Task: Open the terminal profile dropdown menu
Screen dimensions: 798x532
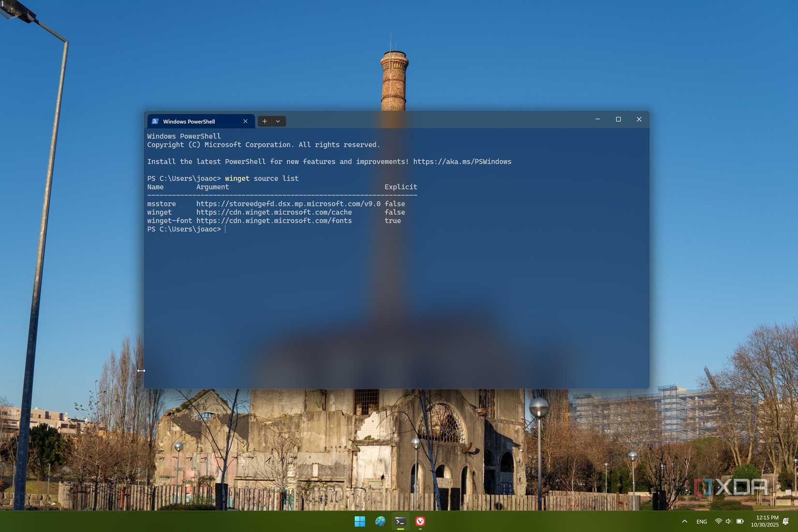Action: click(278, 121)
